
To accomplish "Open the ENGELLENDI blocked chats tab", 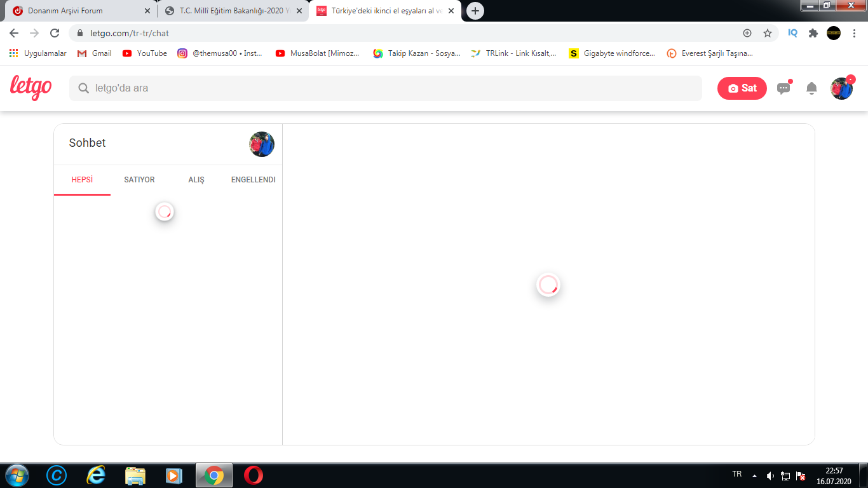I will pos(252,180).
